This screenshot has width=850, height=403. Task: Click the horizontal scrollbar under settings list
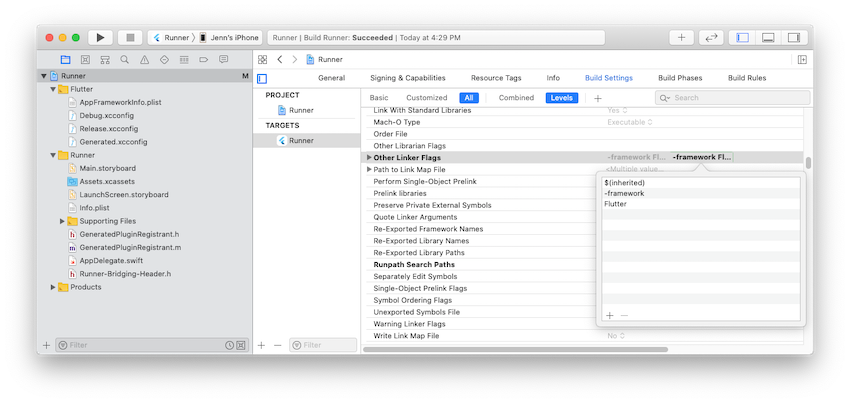point(515,349)
